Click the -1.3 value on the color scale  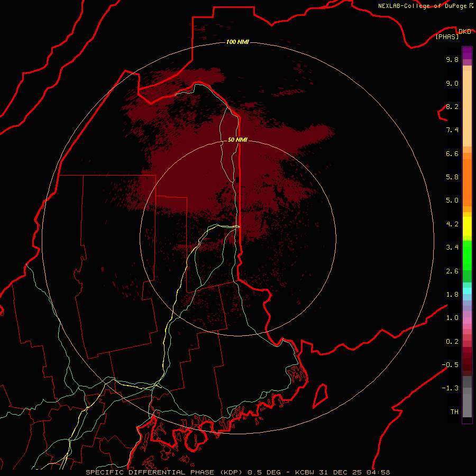pos(450,388)
